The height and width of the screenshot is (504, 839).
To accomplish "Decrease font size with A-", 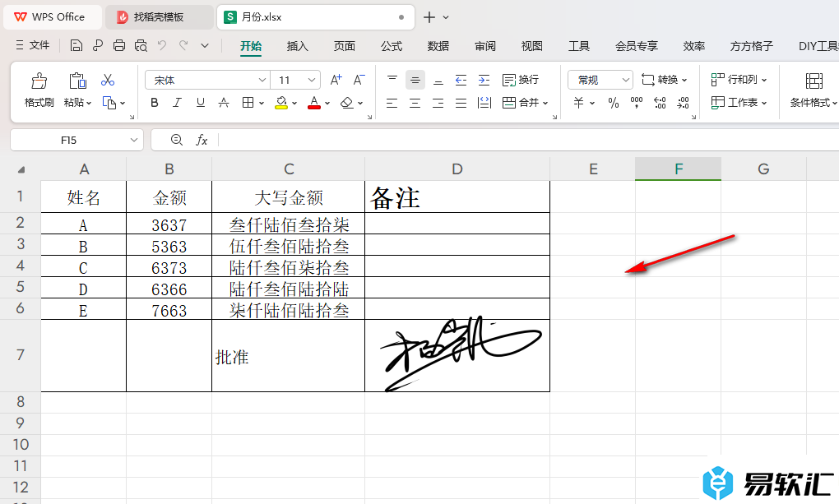I will pyautogui.click(x=359, y=81).
